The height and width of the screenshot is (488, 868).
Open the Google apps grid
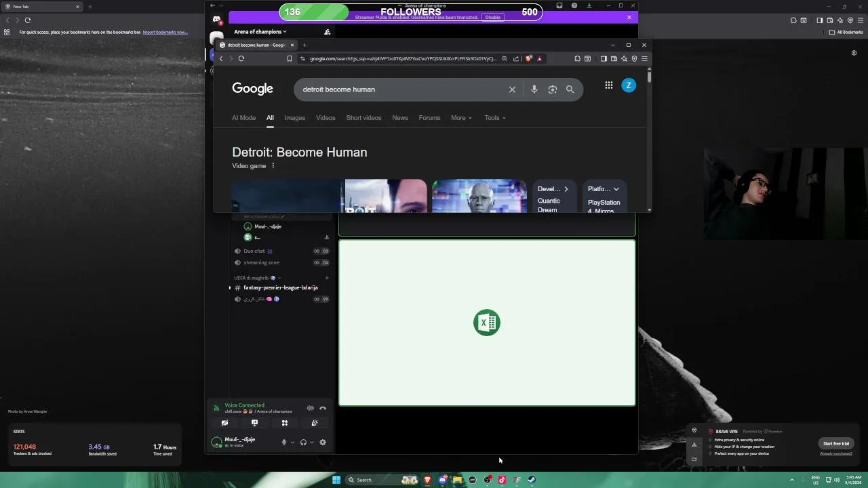click(609, 85)
